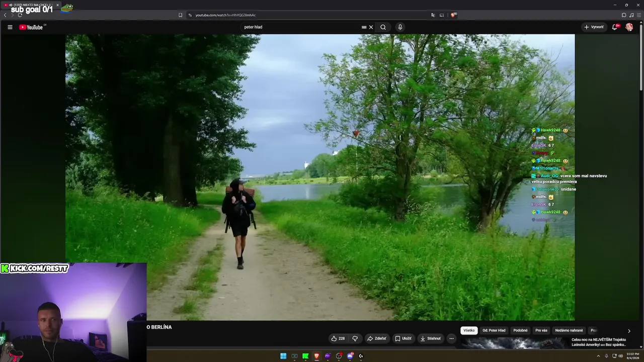The image size is (644, 362).
Task: Open the Celou noc na NEJVĚTŠÍM video title
Action: pos(599,342)
